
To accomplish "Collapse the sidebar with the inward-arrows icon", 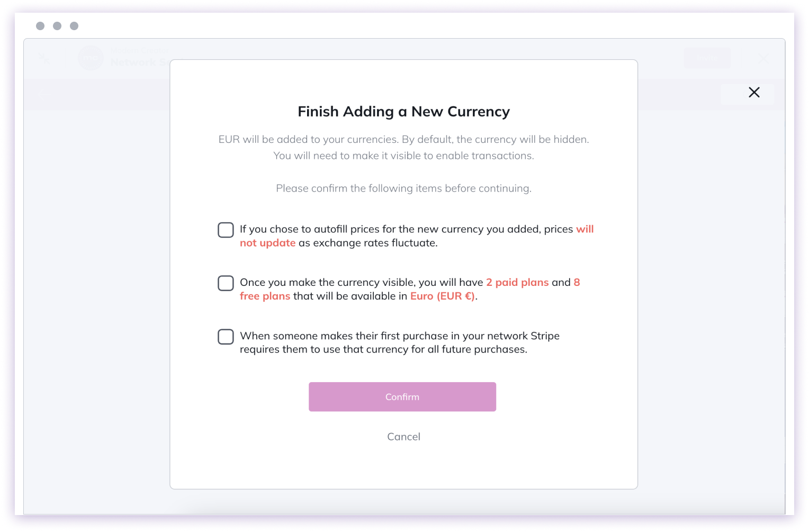I will [45, 58].
